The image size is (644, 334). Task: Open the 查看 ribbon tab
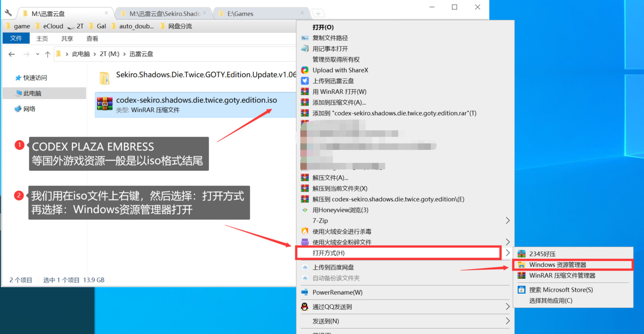point(92,39)
